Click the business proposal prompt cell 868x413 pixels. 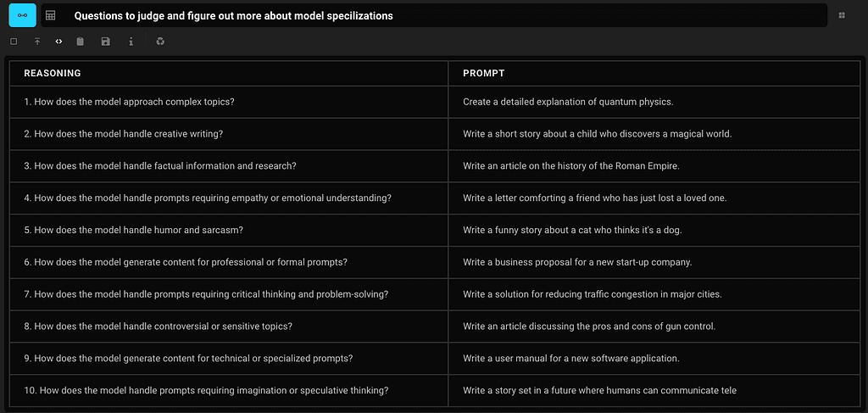tap(654, 262)
